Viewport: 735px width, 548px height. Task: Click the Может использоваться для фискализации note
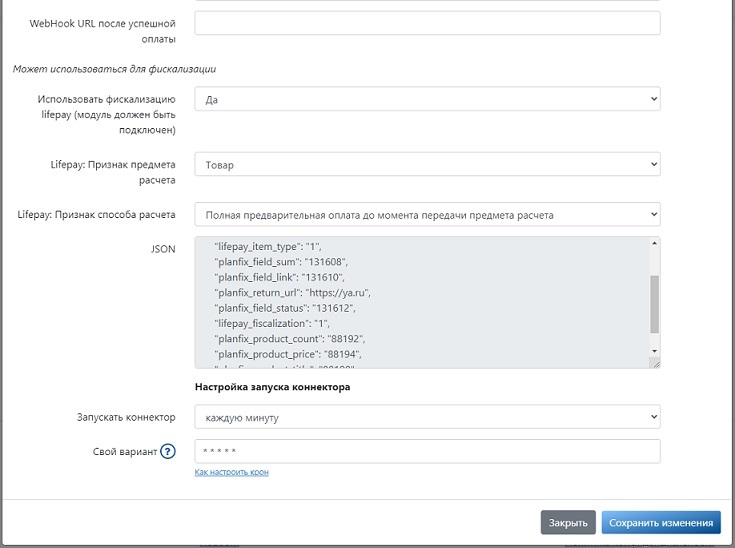tap(114, 69)
